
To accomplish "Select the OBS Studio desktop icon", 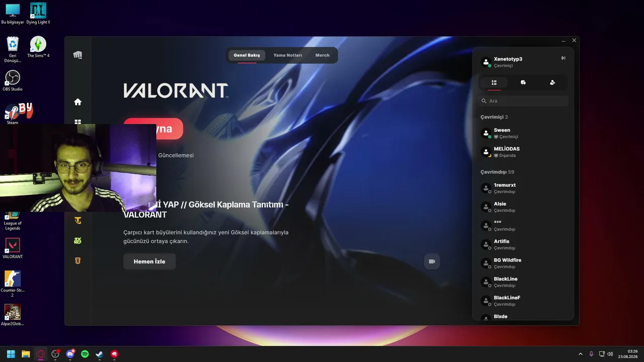I will (x=13, y=81).
